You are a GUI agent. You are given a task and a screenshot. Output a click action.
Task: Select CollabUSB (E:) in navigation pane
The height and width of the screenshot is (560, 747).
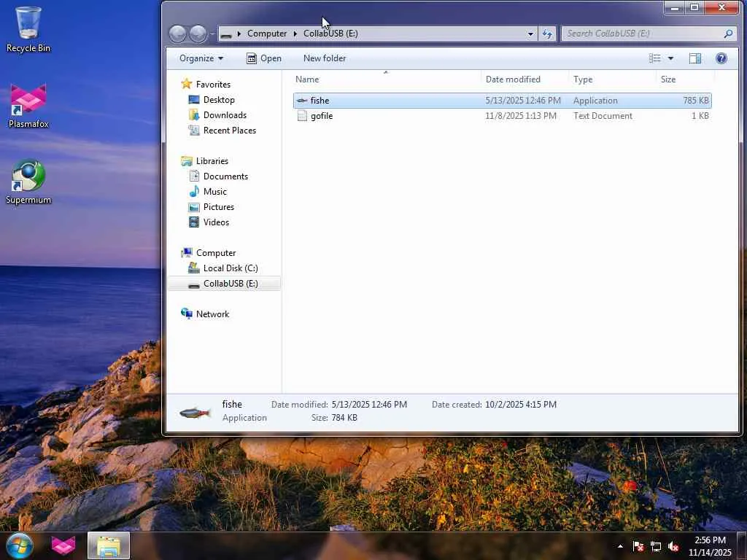coord(224,284)
